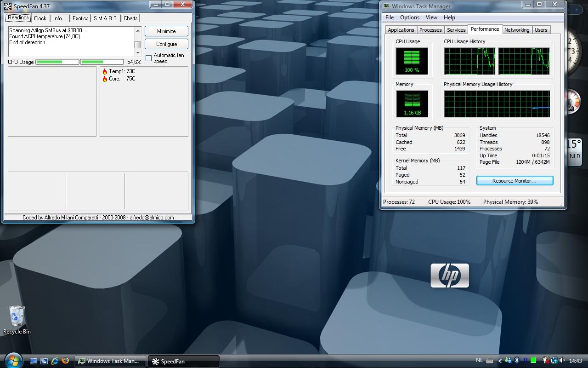Image resolution: width=588 pixels, height=368 pixels.
Task: Click the power plug battery tray icon
Action: coord(545,360)
